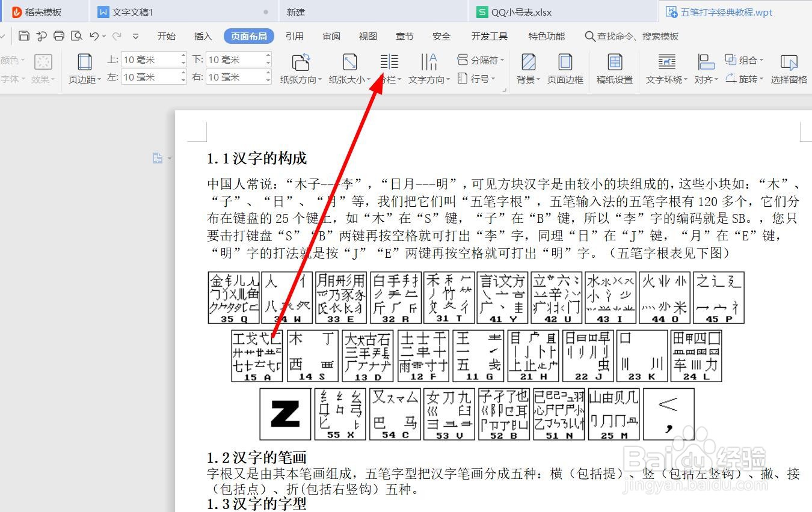Click inside the top margin 10毫米 field
Screen dimensions: 812x512
149,59
